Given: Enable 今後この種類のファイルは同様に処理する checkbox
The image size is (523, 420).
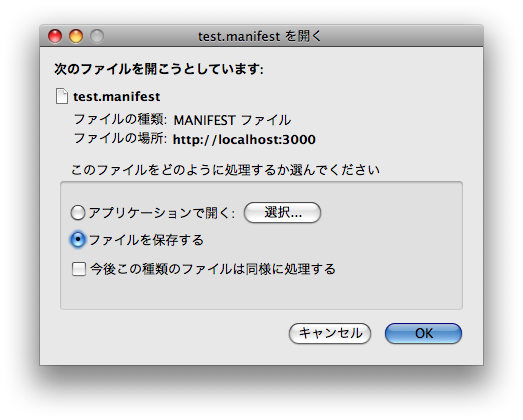Looking at the screenshot, I should [79, 269].
